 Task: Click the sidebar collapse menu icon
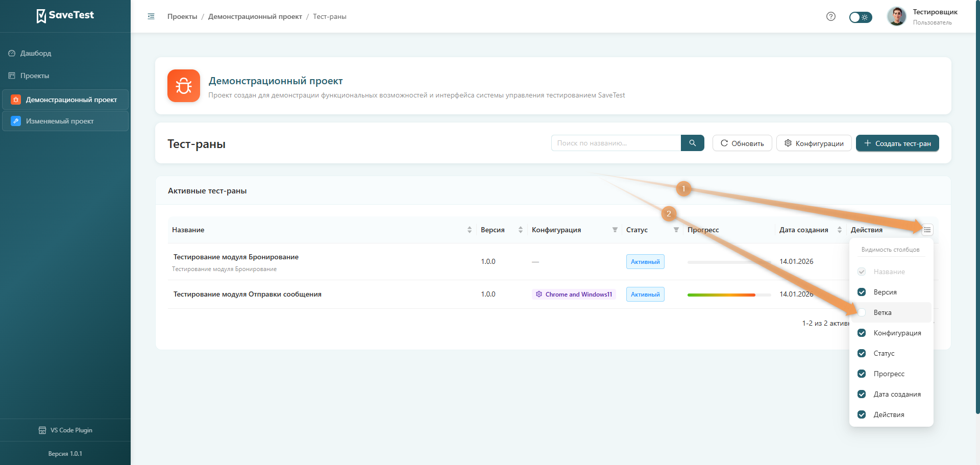151,16
